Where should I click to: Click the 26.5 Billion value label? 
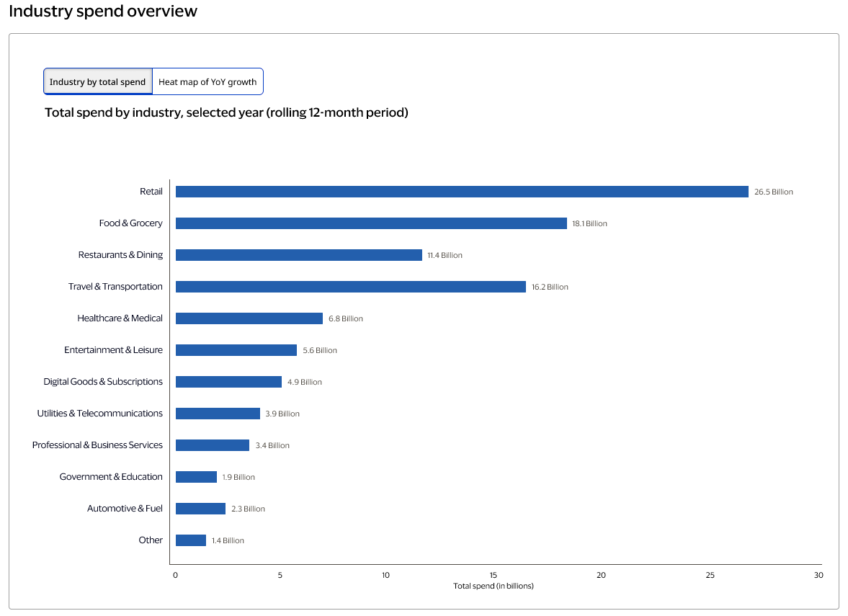[775, 192]
